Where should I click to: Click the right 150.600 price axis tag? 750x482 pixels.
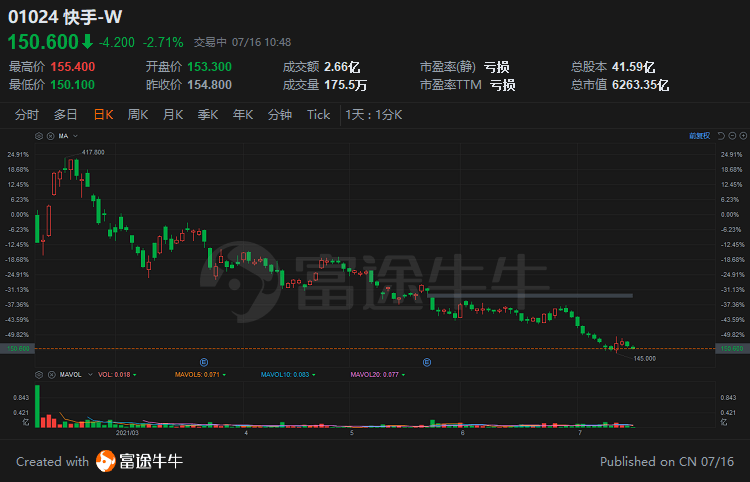pyautogui.click(x=732, y=349)
